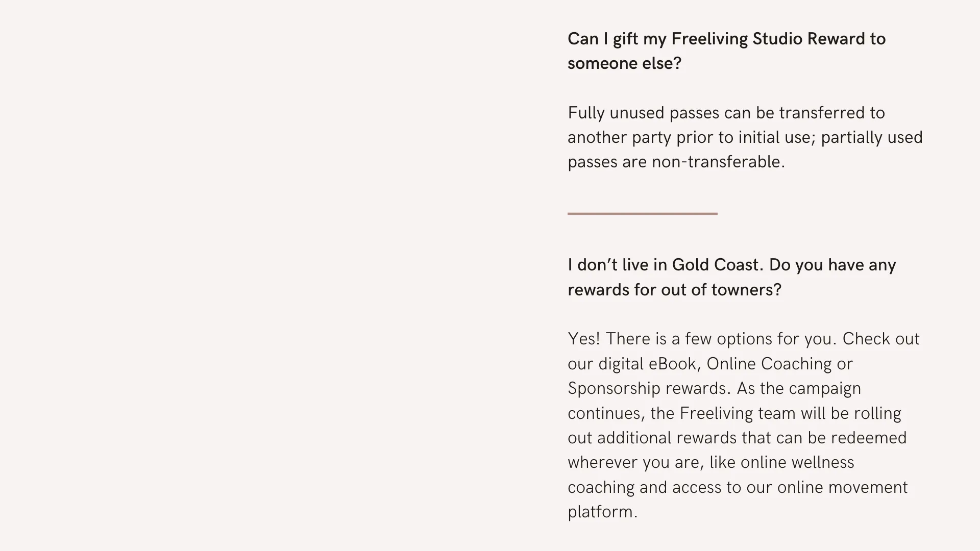Click the 'online movement' phrase

click(x=842, y=487)
